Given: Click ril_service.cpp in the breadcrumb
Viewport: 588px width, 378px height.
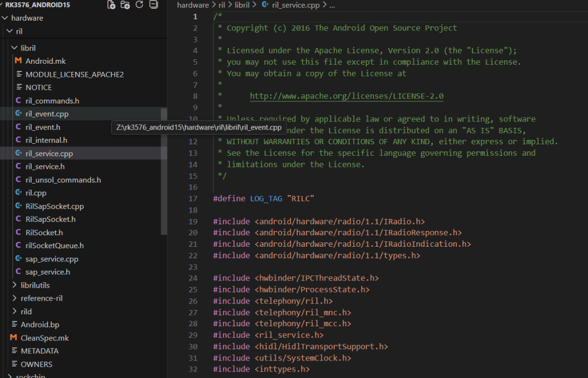Looking at the screenshot, I should click(x=296, y=5).
